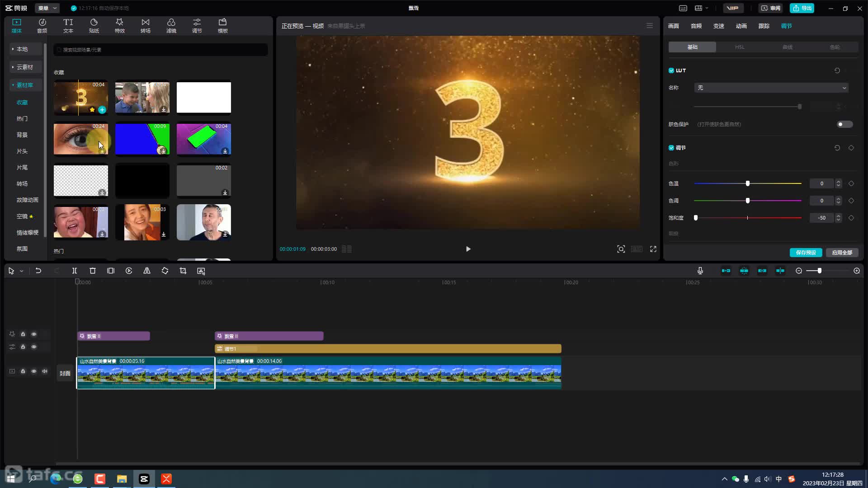Screen dimensions: 868x488
Task: Open the 文本 text panel
Action: tap(68, 26)
